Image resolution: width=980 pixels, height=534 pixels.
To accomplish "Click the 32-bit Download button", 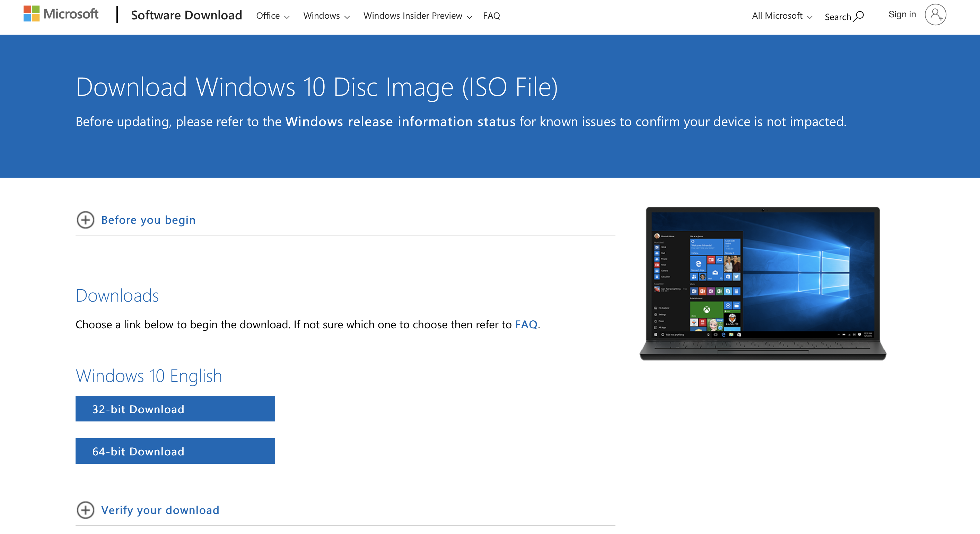I will (x=175, y=409).
